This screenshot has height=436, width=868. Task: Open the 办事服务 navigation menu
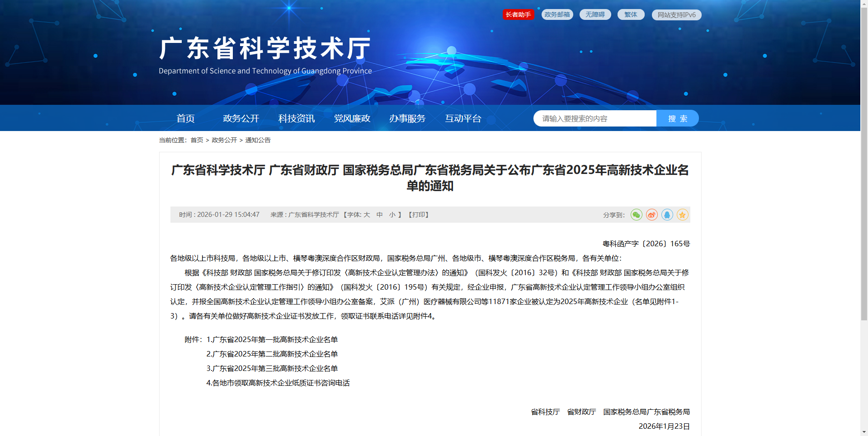click(407, 118)
